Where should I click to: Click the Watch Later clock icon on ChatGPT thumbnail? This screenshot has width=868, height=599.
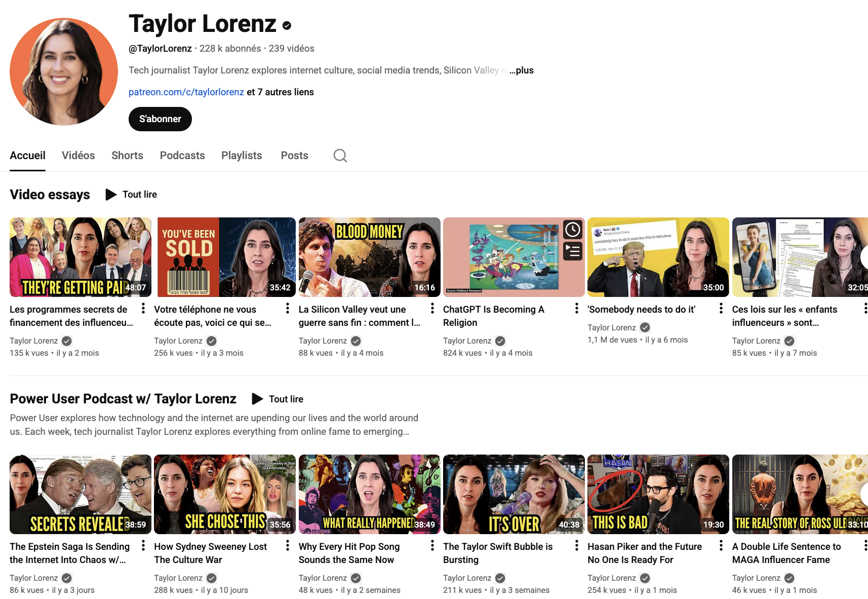click(573, 230)
